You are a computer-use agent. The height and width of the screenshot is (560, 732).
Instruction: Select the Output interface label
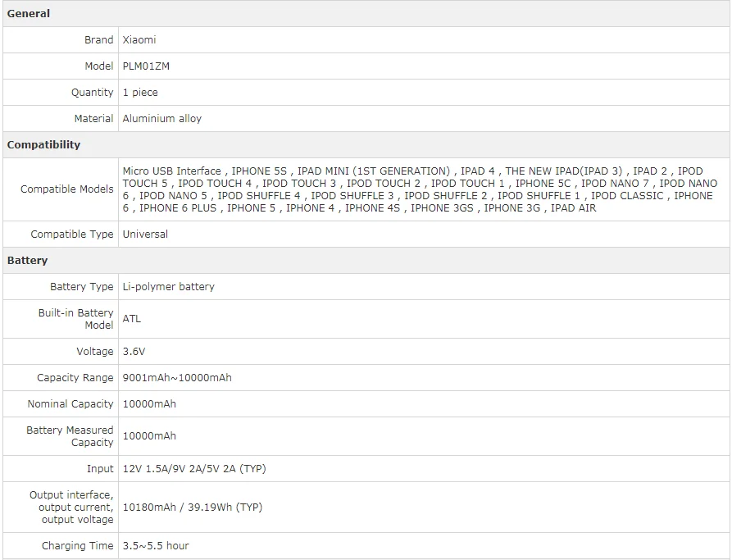[x=71, y=507]
